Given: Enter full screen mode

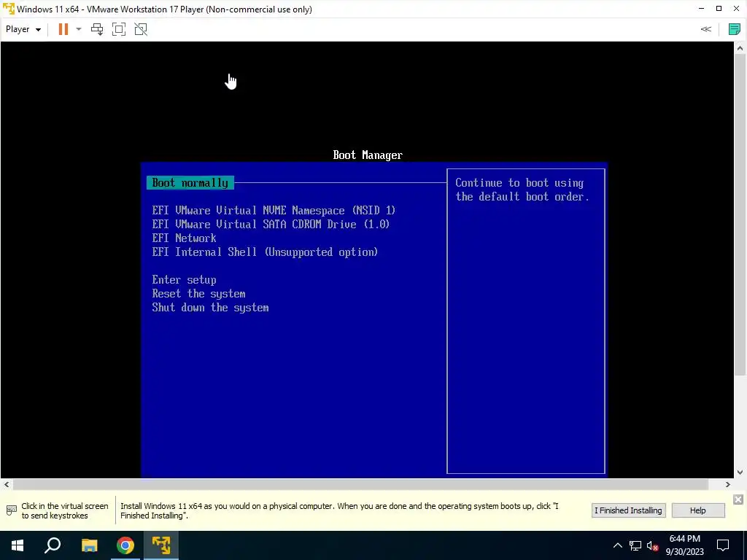Looking at the screenshot, I should pyautogui.click(x=119, y=29).
